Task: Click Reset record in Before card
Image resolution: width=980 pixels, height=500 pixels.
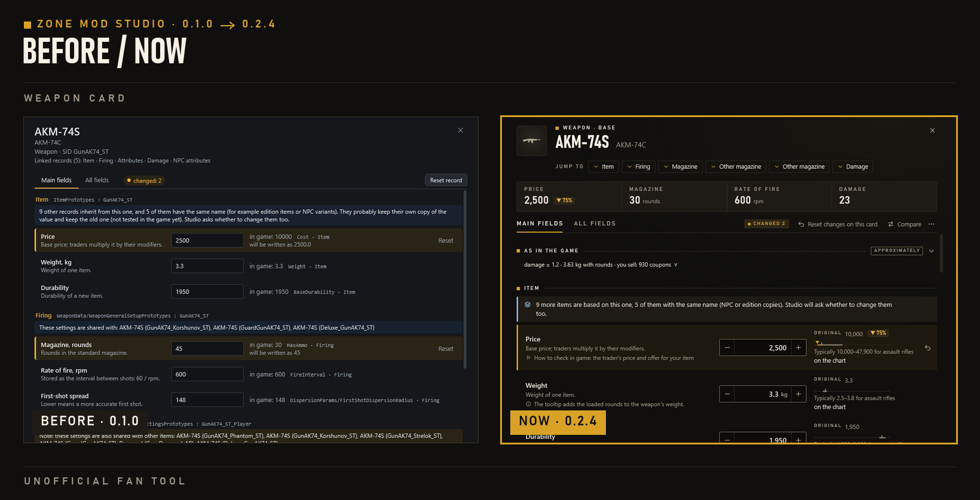Action: point(446,180)
